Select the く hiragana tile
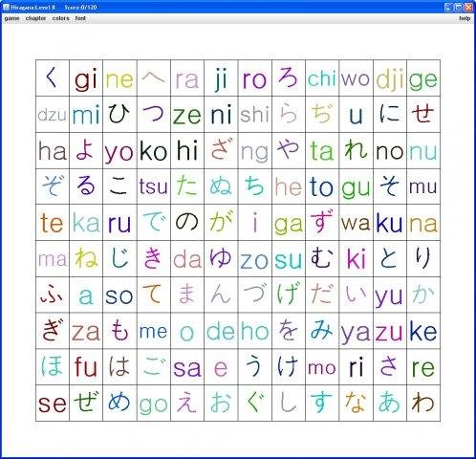 [x=53, y=77]
